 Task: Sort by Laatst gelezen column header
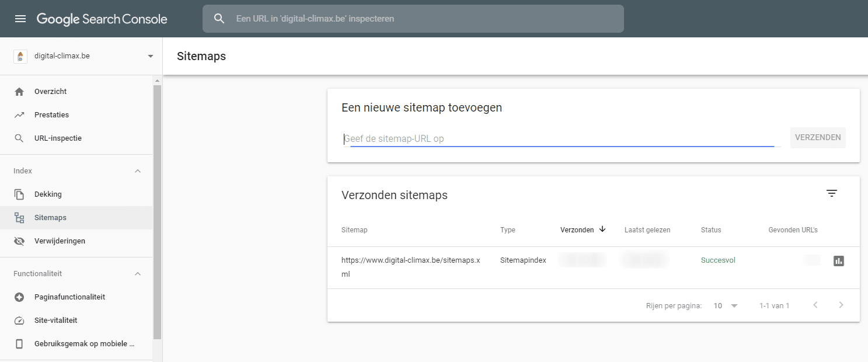coord(647,230)
